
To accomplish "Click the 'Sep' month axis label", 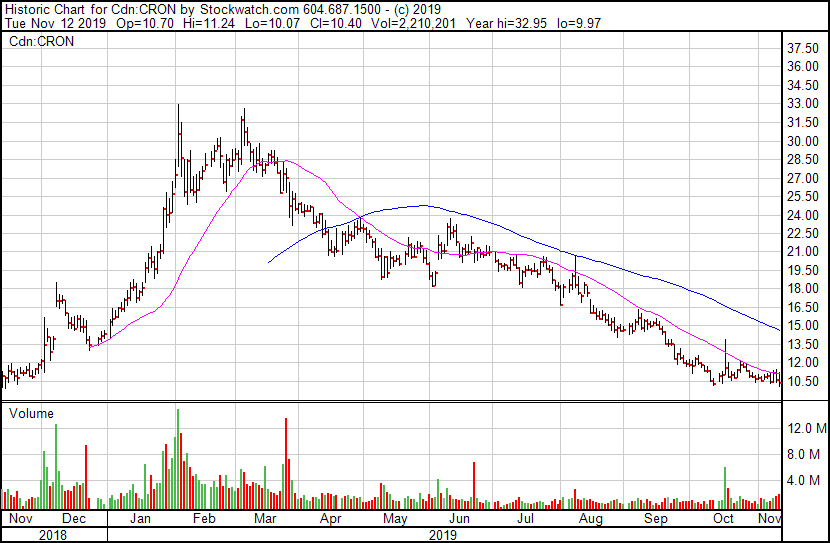I will (656, 518).
